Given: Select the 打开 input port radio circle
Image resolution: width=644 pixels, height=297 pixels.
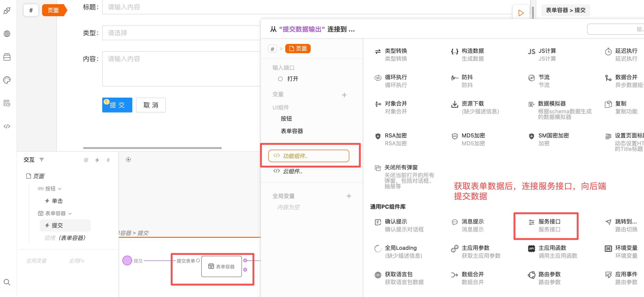Looking at the screenshot, I should [x=280, y=79].
